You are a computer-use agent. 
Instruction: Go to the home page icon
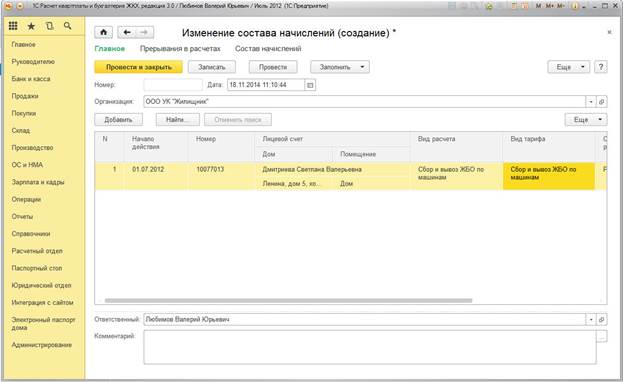pyautogui.click(x=103, y=32)
